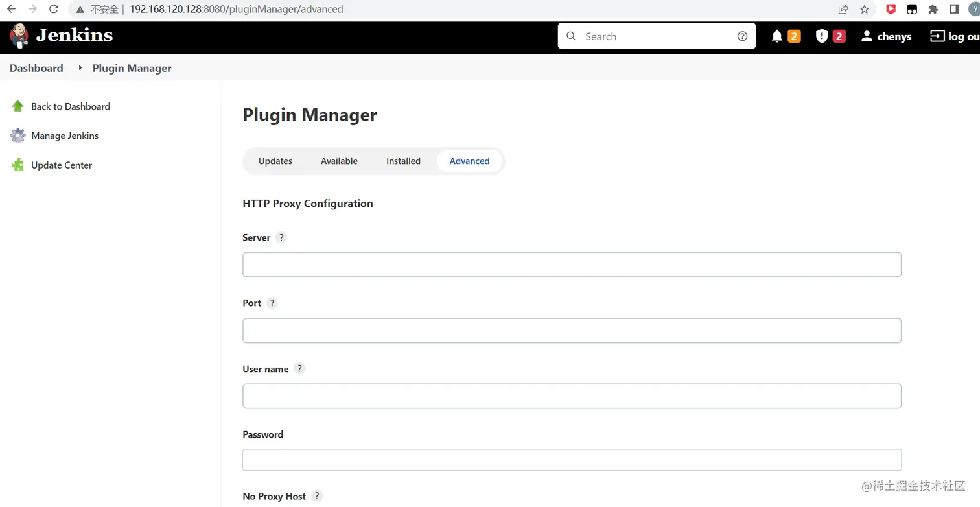Switch to the Updates tab

click(275, 161)
